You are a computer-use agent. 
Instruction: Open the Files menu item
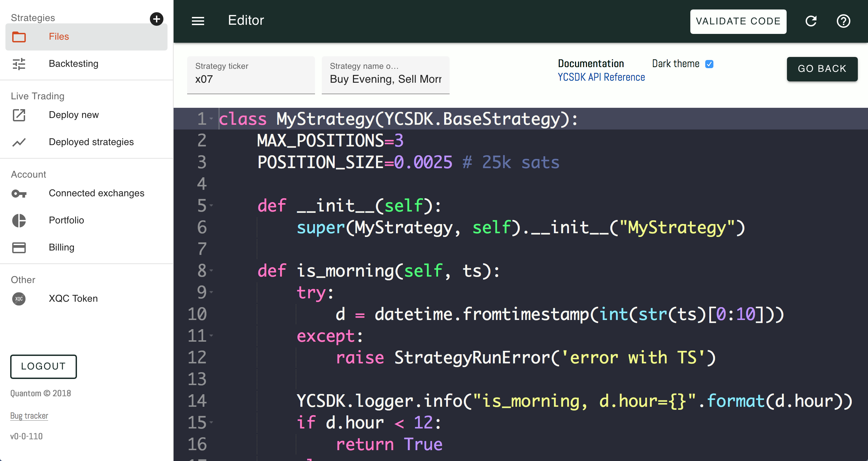86,37
